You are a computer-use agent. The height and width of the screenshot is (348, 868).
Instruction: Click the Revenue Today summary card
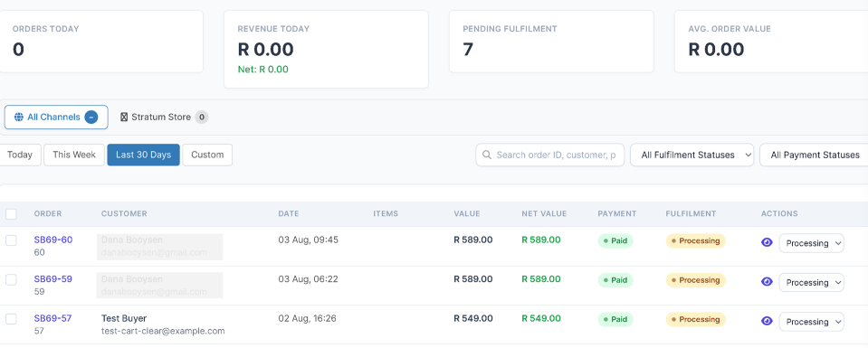click(x=326, y=49)
